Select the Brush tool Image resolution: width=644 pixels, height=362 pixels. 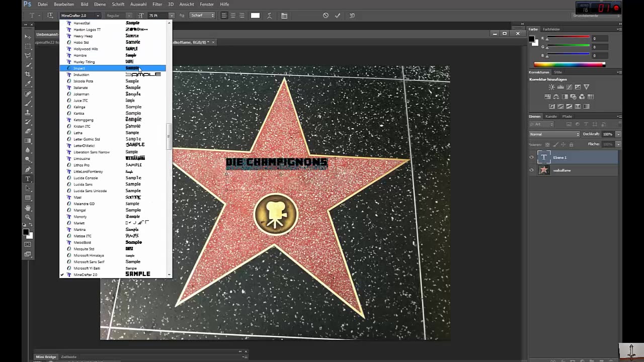[28, 103]
